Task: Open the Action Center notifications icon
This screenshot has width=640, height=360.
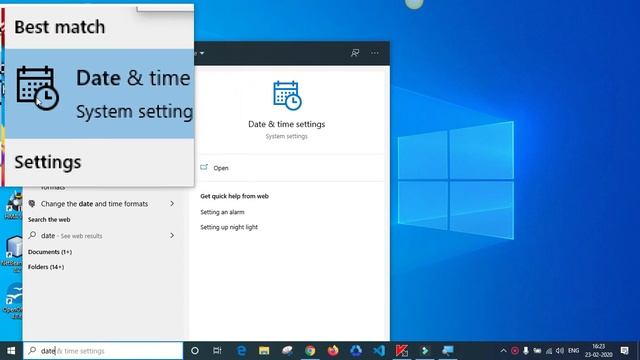Action: click(624, 351)
